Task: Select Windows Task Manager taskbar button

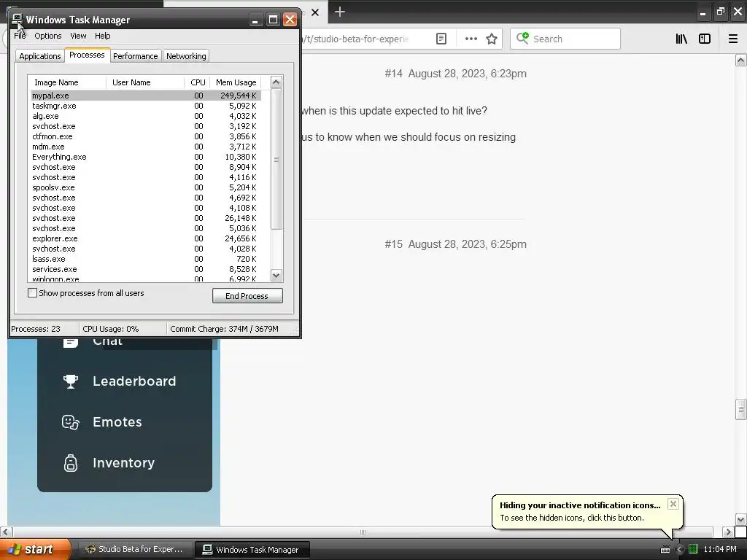Action: [x=252, y=550]
